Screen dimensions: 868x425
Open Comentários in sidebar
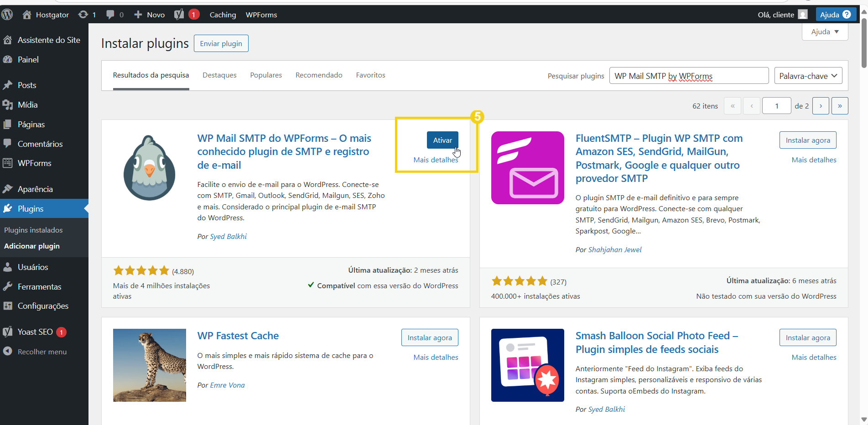pos(44,144)
